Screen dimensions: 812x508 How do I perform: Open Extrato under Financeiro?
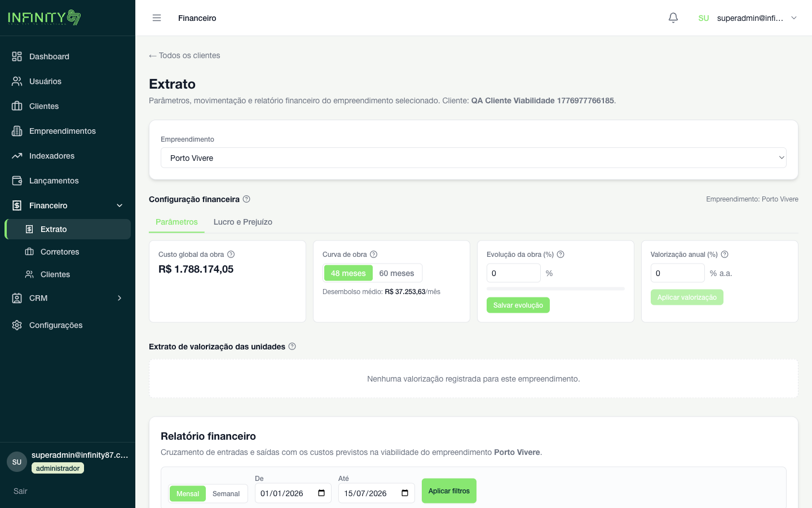(x=68, y=229)
